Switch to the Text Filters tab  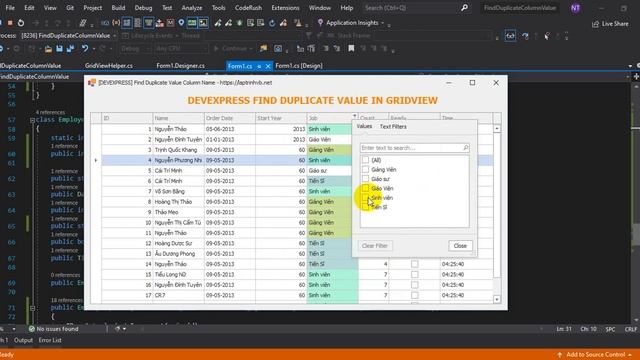pos(393,127)
